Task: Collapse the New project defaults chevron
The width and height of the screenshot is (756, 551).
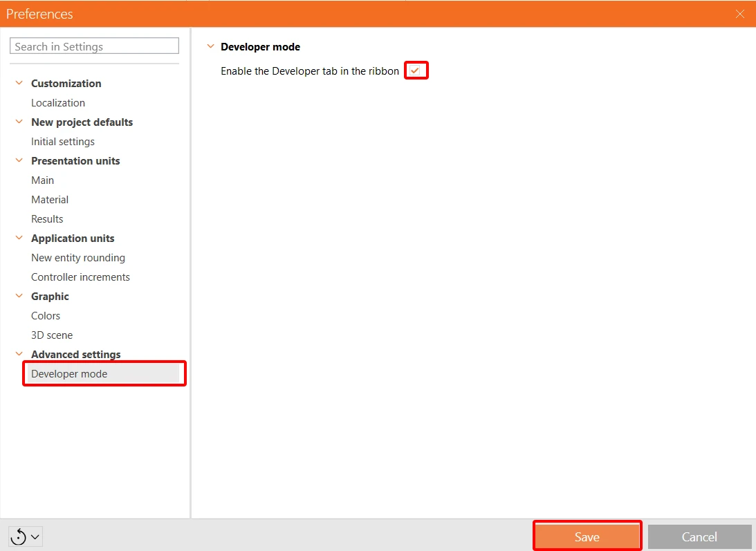Action: pyautogui.click(x=19, y=122)
